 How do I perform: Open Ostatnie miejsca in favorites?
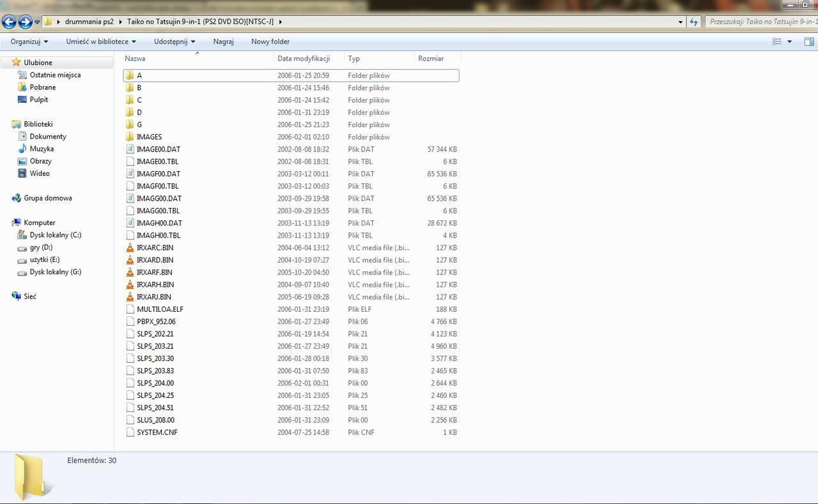[x=55, y=75]
